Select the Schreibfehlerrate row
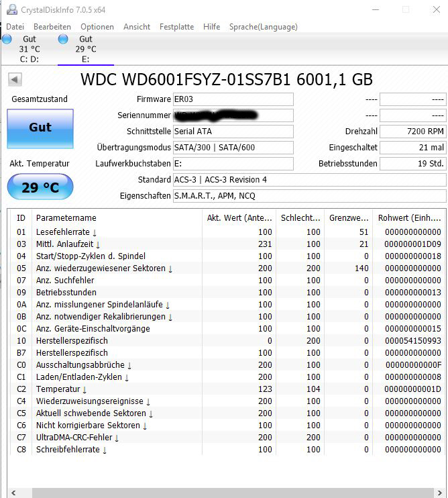Image resolution: width=448 pixels, height=498 pixels. (227, 449)
